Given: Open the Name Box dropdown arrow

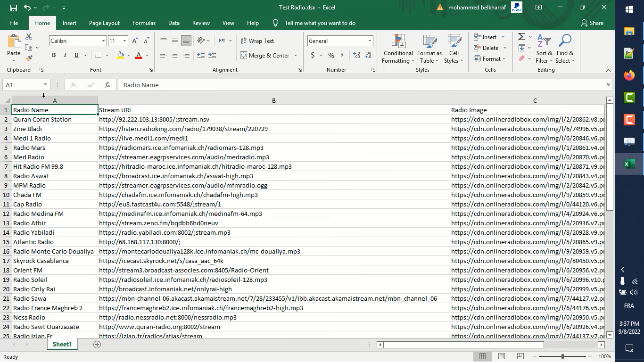Looking at the screenshot, I should pos(45,85).
